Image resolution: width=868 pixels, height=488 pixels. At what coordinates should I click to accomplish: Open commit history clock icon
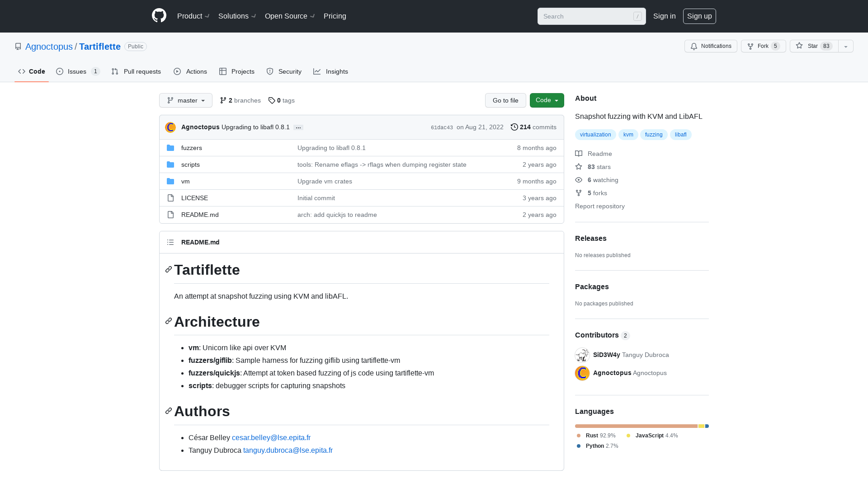click(x=514, y=127)
